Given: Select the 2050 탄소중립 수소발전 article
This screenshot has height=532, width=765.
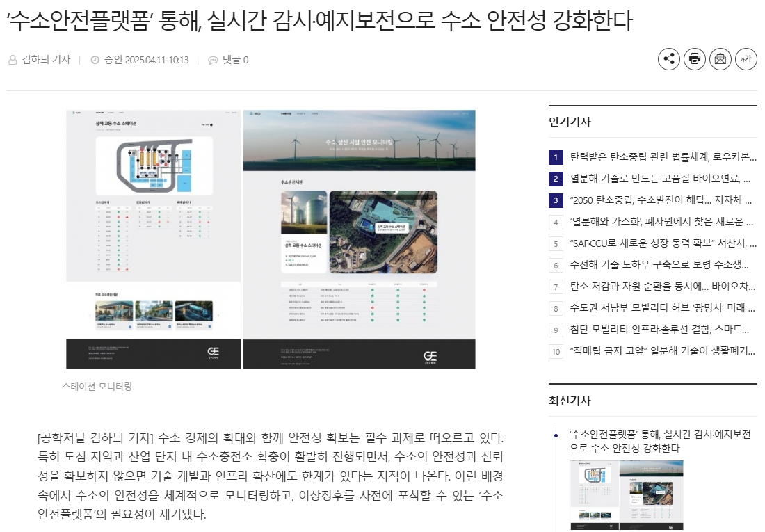Looking at the screenshot, I should coord(661,200).
